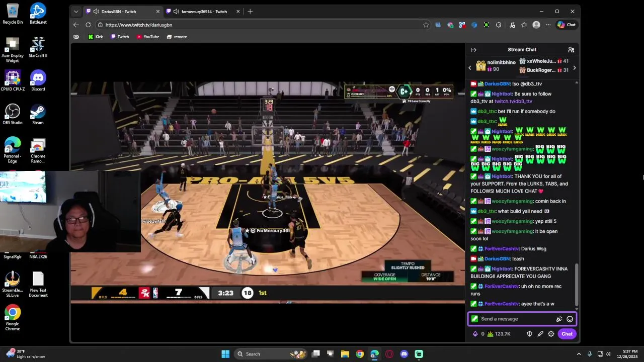
Task: Open the CPUID CPU-Z desktop icon
Action: (x=13, y=81)
